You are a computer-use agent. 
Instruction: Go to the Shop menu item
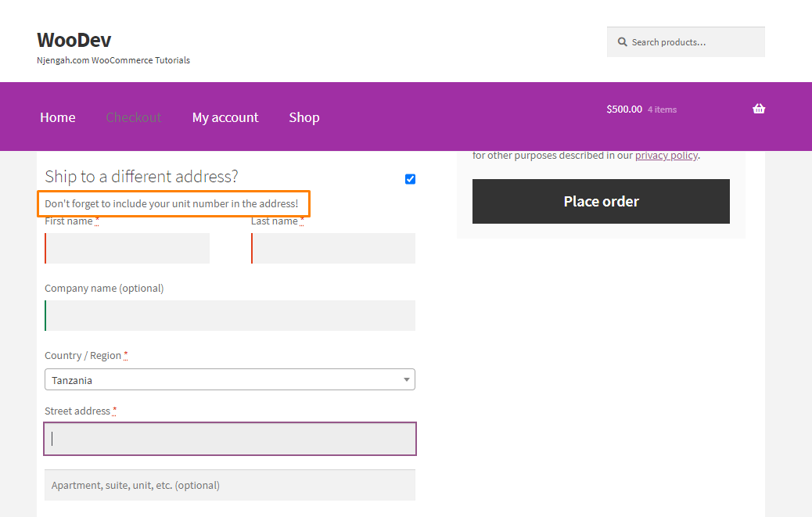304,117
